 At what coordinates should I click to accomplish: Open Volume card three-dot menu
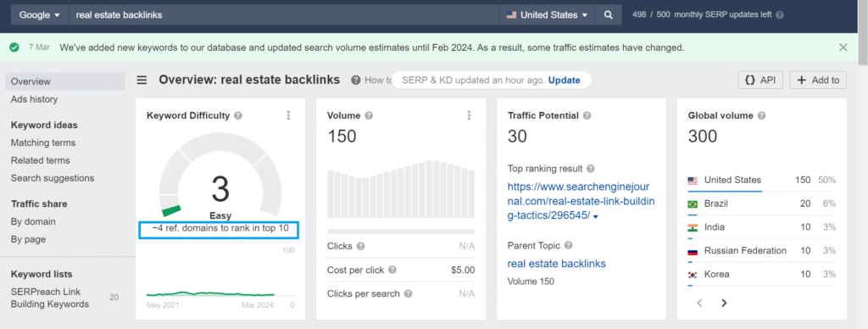(469, 115)
